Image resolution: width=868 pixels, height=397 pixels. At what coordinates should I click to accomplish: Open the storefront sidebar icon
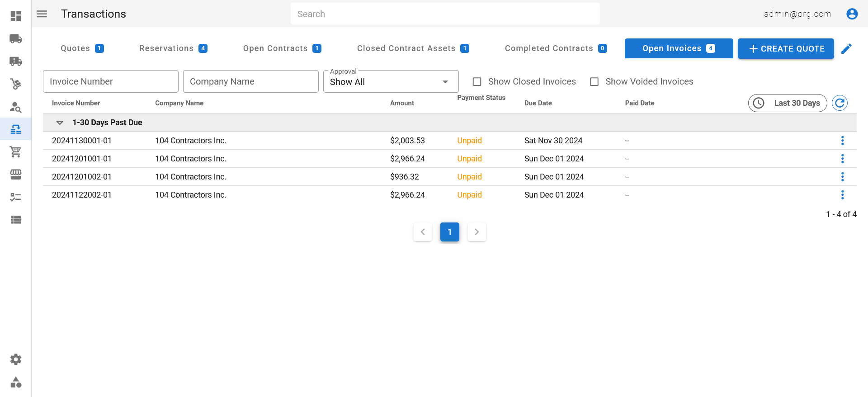[x=16, y=175]
